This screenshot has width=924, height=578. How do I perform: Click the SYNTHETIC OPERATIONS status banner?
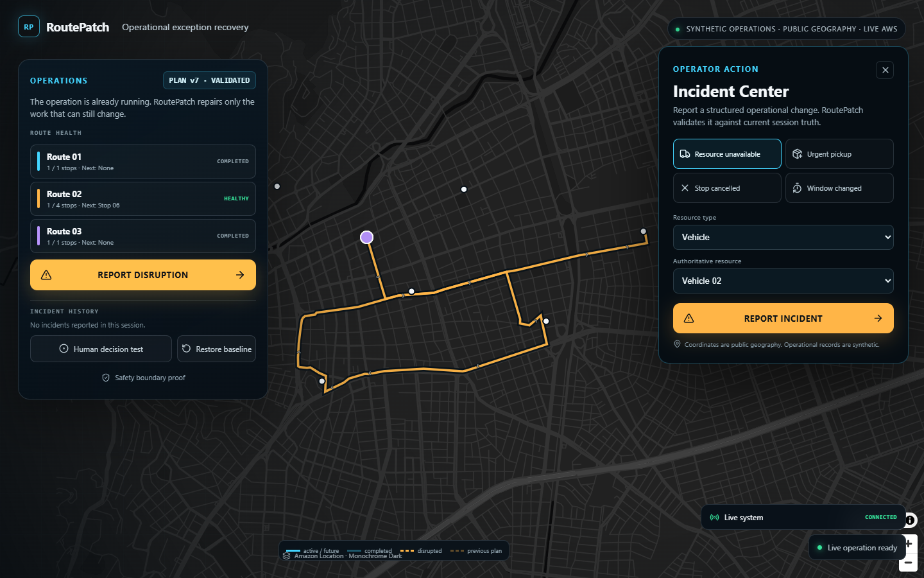coord(786,29)
